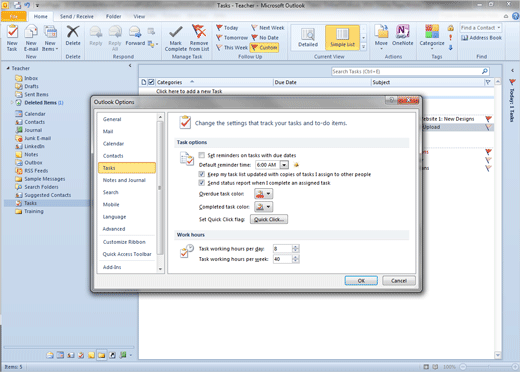Switch to the Send / Receive ribbon tab
Viewport: 520px width, 372px height.
pyautogui.click(x=77, y=16)
